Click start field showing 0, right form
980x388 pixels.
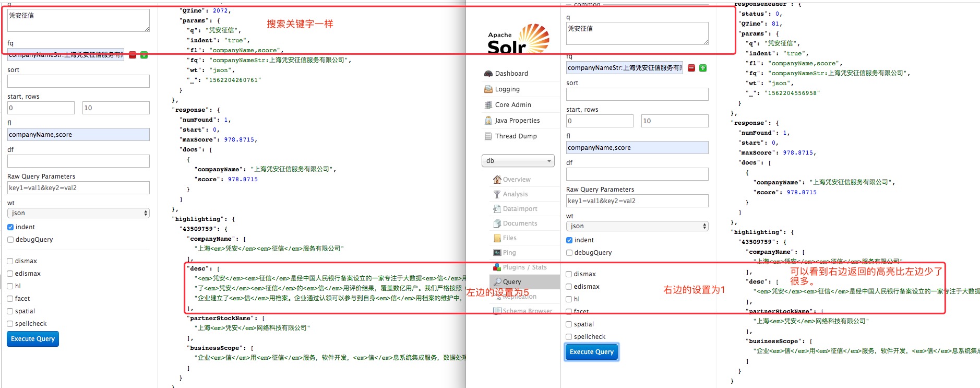[x=600, y=121]
